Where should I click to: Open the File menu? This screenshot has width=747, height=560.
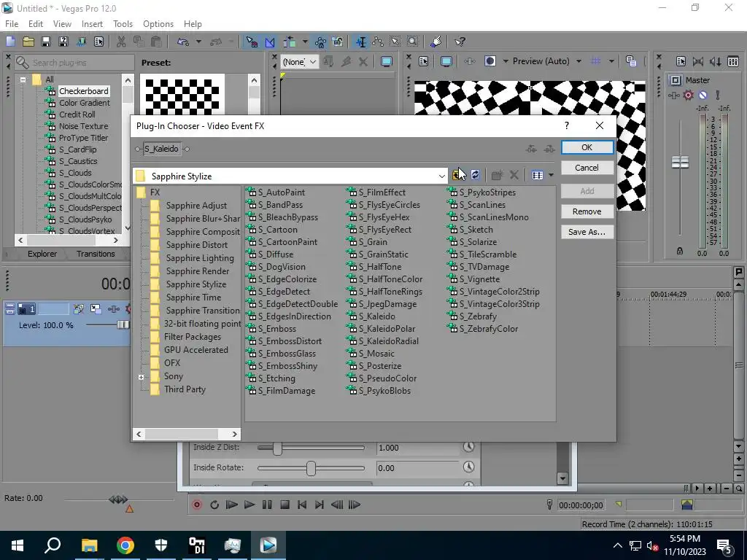[x=12, y=24]
